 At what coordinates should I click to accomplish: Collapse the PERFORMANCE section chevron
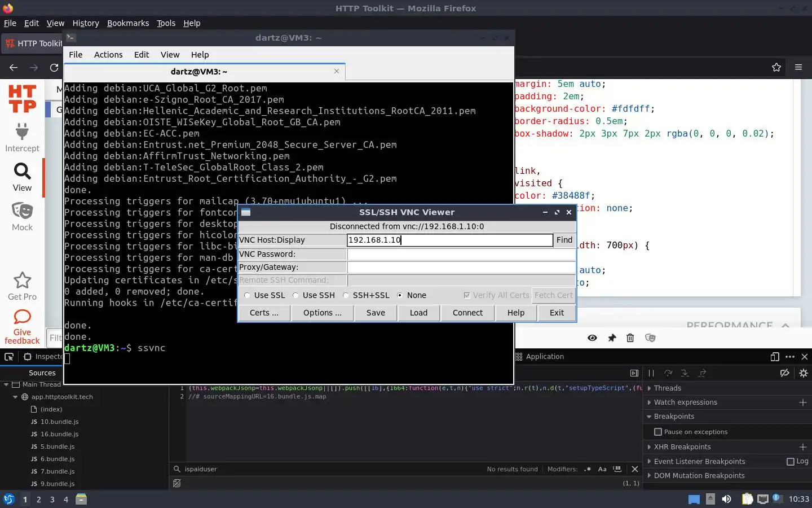point(785,325)
